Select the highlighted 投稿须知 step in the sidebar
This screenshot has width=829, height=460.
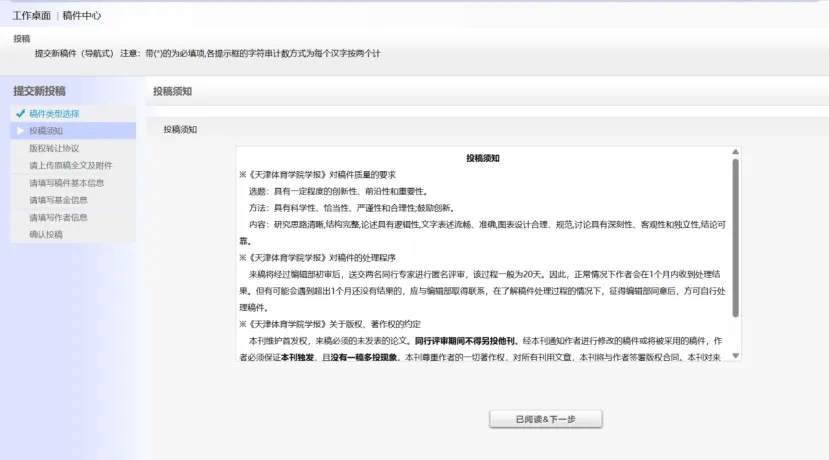(46, 131)
